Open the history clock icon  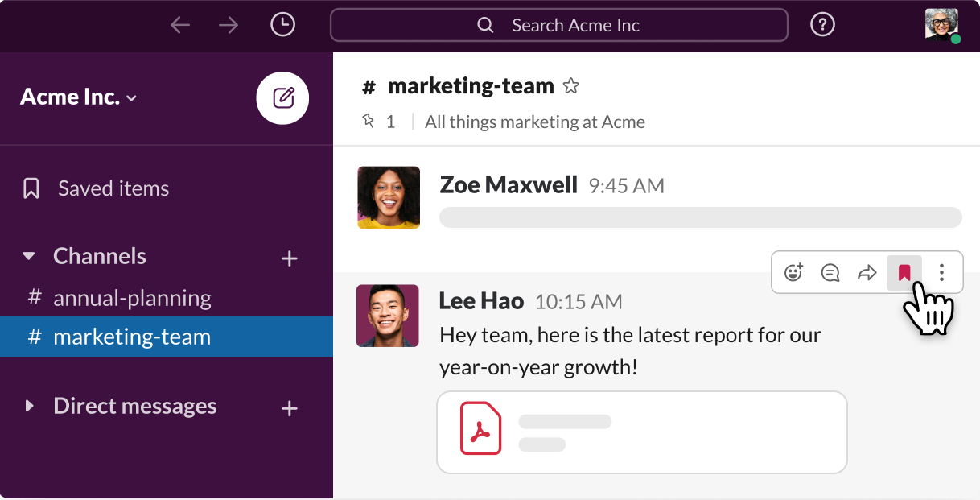[282, 25]
